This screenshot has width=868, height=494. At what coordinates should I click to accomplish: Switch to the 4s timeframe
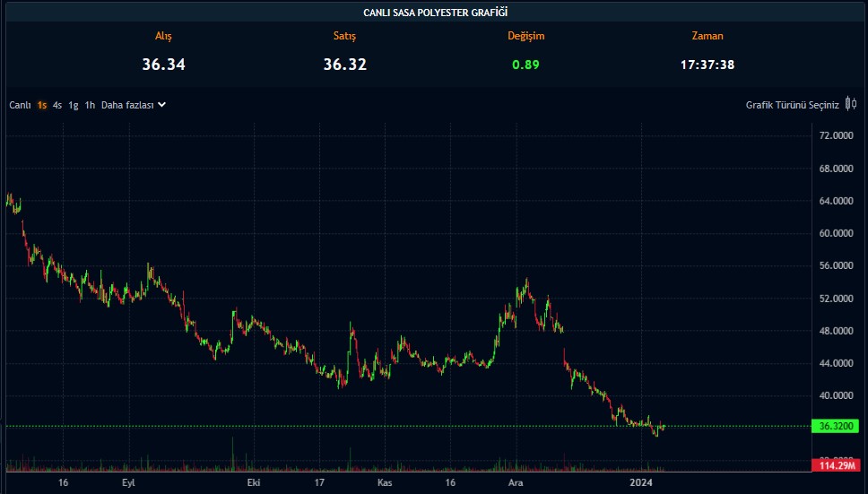[57, 105]
